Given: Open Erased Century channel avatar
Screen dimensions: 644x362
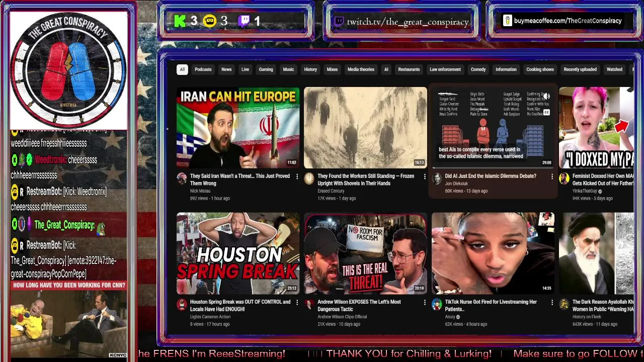Looking at the screenshot, I should pos(309,178).
